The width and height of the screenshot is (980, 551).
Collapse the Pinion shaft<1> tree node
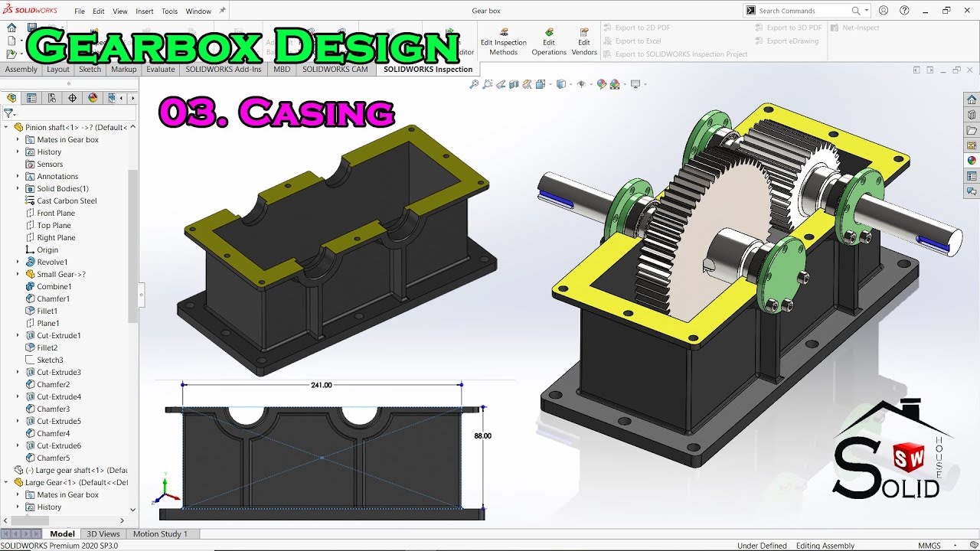(6, 127)
